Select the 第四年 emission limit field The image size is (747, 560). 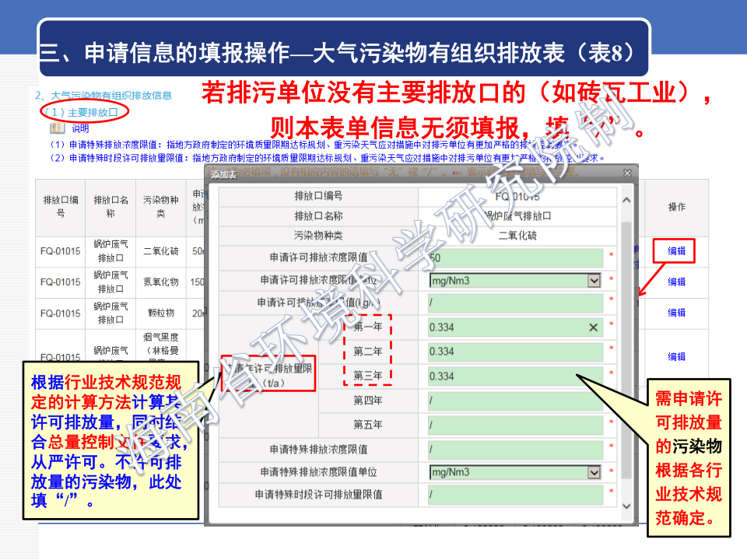point(515,401)
